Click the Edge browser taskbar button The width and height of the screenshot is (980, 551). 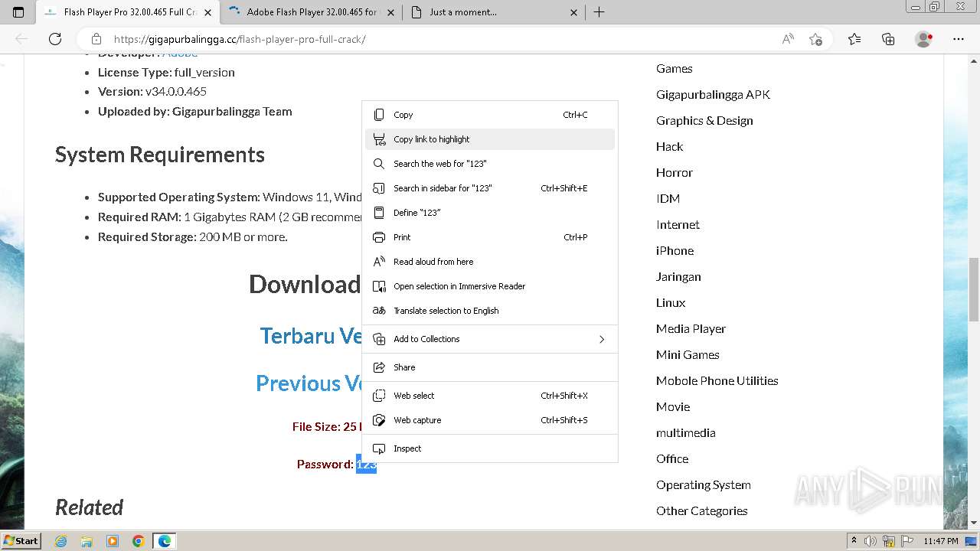165,541
